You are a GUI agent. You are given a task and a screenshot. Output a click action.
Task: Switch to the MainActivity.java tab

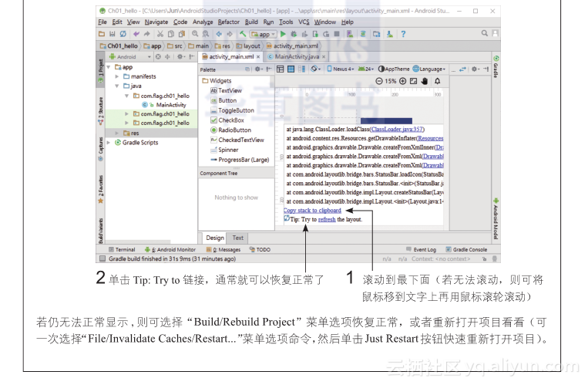(x=296, y=57)
